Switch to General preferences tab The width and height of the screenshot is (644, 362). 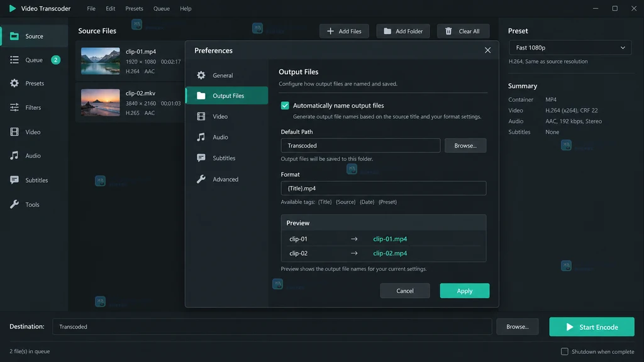227,75
